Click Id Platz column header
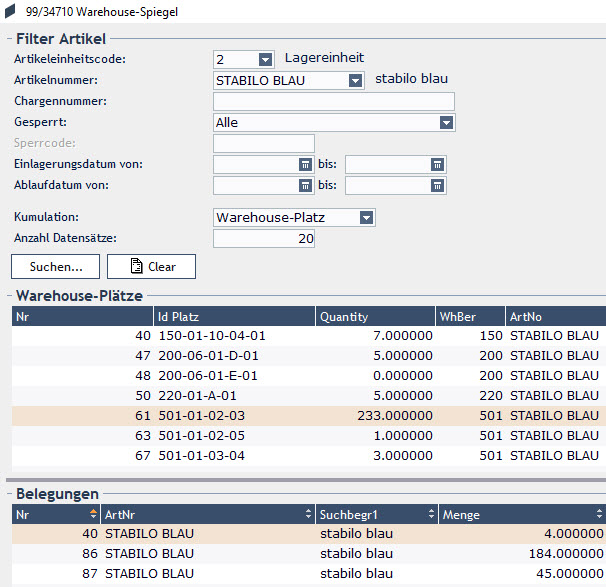The image size is (606, 587). (x=234, y=316)
